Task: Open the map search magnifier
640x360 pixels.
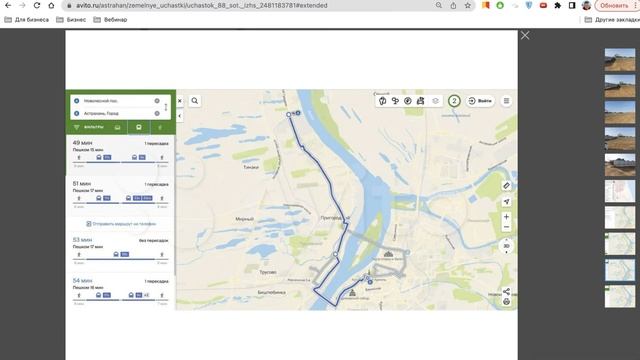Action: tap(195, 101)
